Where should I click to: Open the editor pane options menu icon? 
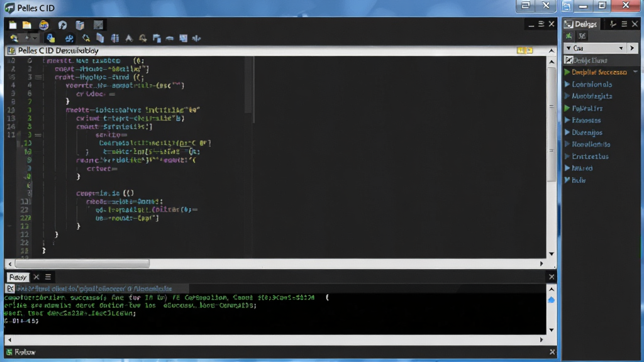(541, 25)
